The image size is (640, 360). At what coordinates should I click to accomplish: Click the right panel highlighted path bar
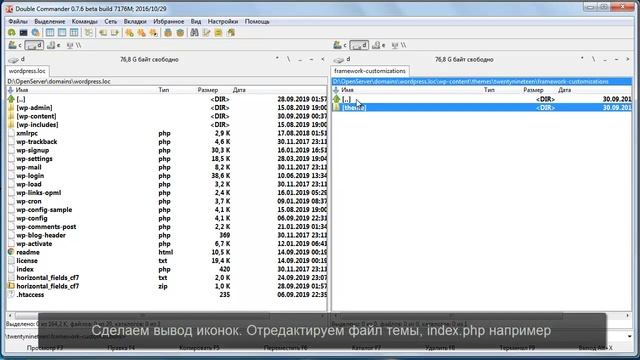click(x=482, y=82)
